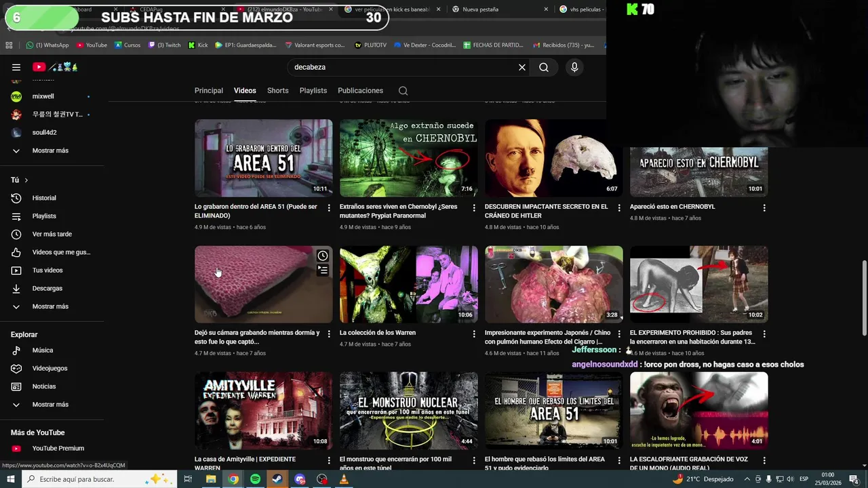Click the Windows taskbar search box

(100, 479)
